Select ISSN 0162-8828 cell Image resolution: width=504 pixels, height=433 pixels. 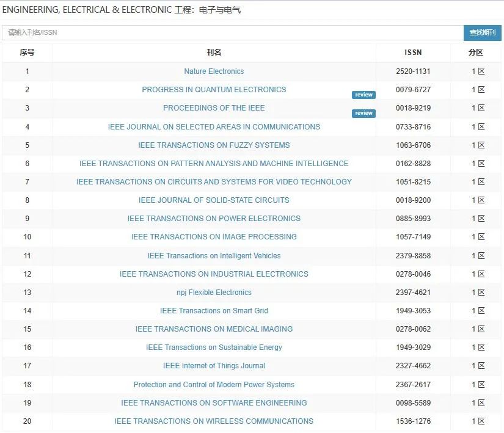pos(413,164)
